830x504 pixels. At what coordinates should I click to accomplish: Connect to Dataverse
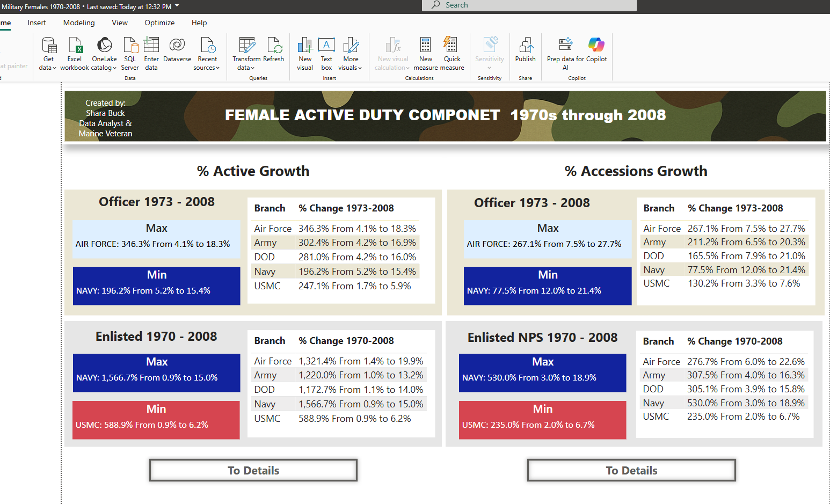click(x=177, y=53)
